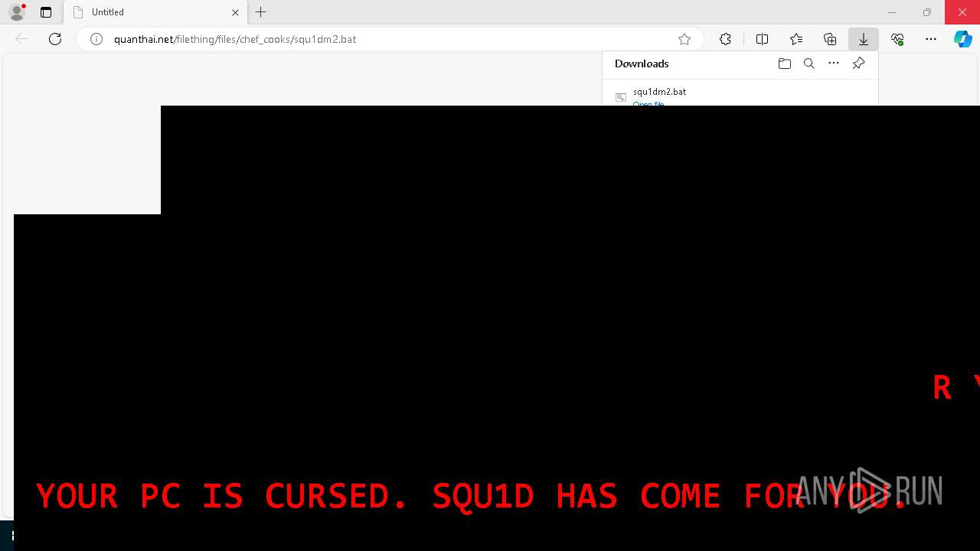Select the Untitled browser tab

155,12
